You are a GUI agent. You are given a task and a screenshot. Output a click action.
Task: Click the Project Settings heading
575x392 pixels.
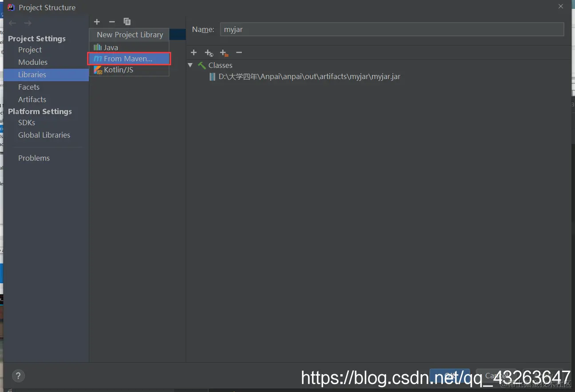pos(37,39)
